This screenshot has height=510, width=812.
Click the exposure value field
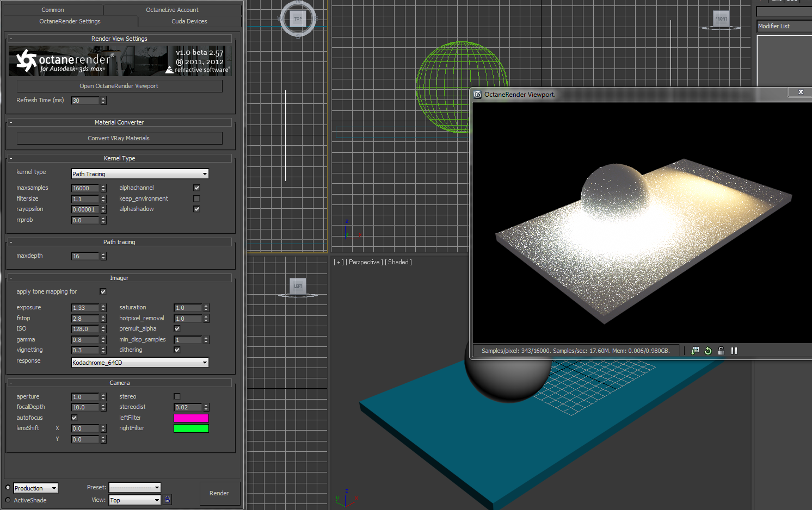coord(85,308)
